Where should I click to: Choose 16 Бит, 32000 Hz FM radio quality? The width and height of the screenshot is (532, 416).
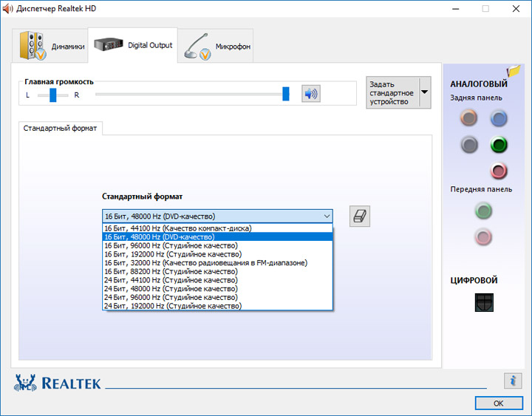click(217, 262)
